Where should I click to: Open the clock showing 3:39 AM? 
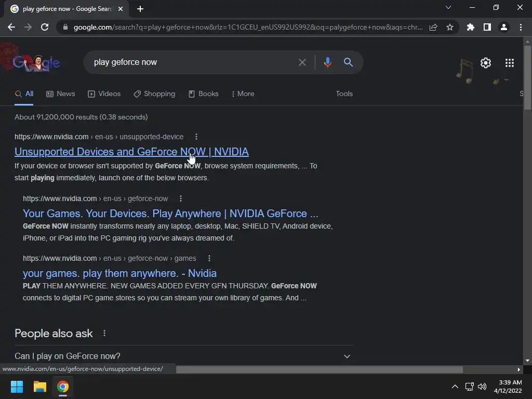[508, 387]
